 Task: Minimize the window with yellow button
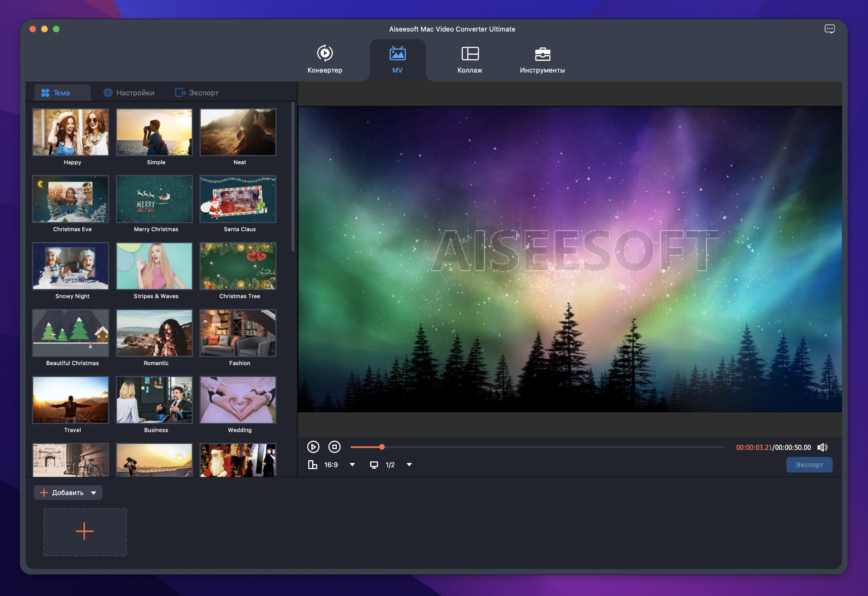tap(45, 29)
